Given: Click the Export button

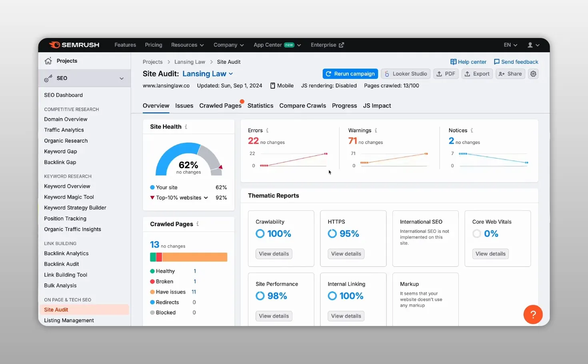Looking at the screenshot, I should point(477,74).
